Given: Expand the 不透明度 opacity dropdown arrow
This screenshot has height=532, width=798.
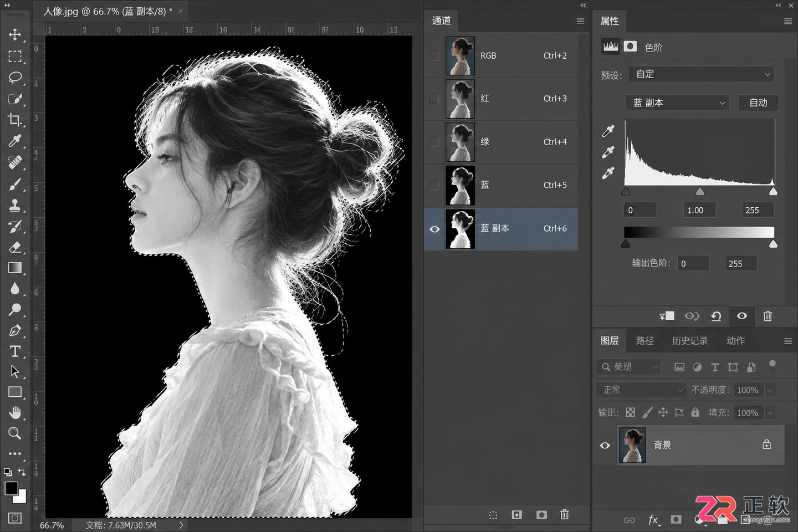Looking at the screenshot, I should [x=770, y=390].
